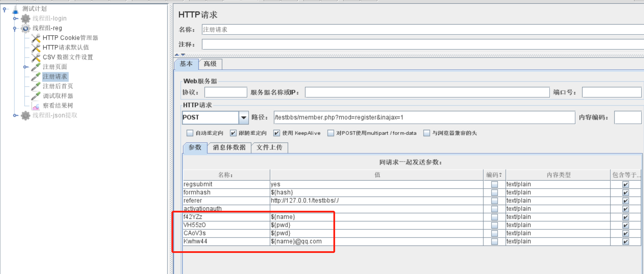The width and height of the screenshot is (644, 274).
Task: Click the 注册后首页 sampler pipette icon
Action: coord(36,86)
